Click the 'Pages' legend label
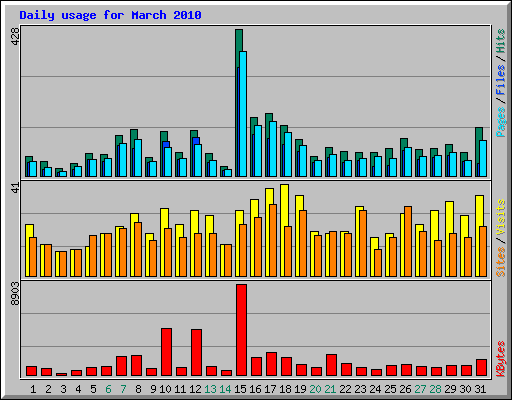The image size is (512, 400). (501, 122)
